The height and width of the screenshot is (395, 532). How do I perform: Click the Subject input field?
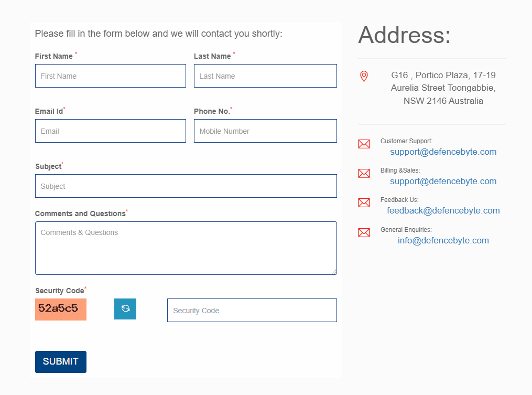[186, 186]
